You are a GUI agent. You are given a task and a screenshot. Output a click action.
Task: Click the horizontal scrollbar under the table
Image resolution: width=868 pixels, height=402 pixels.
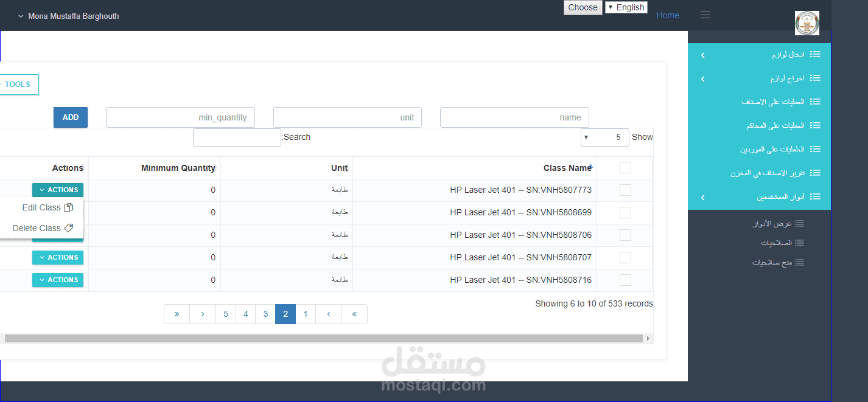point(323,338)
